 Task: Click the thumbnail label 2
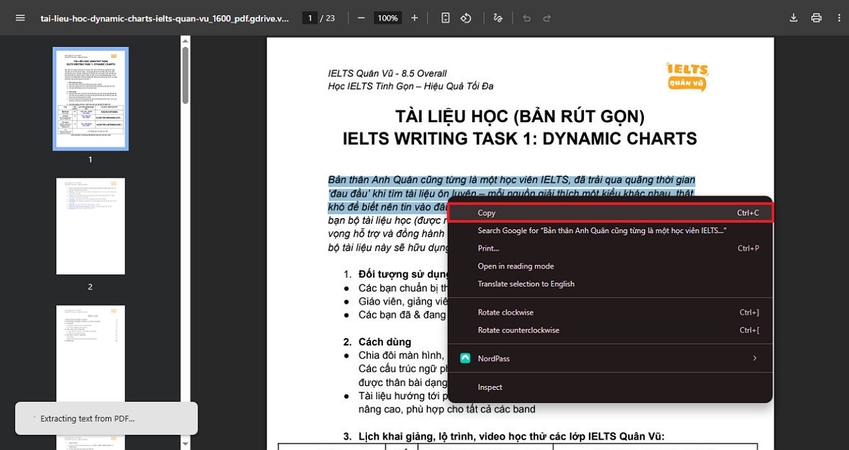[90, 287]
